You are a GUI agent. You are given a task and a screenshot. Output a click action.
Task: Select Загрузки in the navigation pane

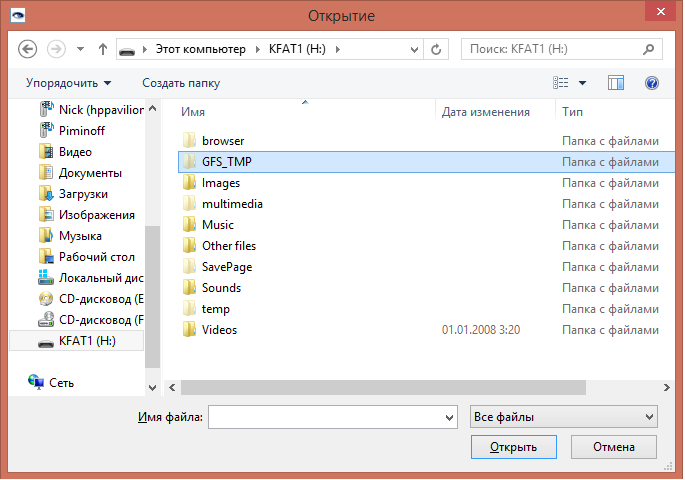(83, 194)
